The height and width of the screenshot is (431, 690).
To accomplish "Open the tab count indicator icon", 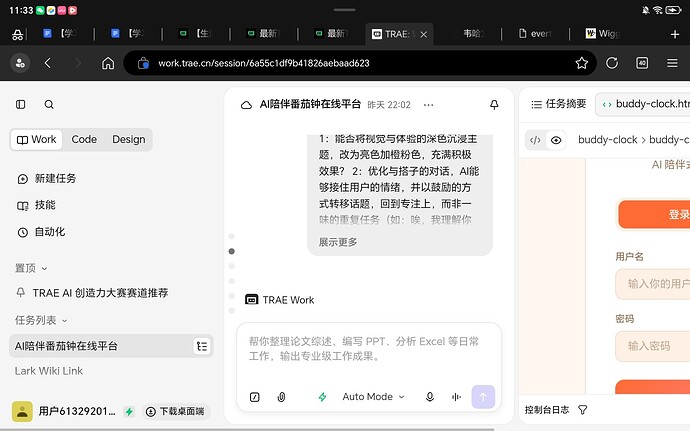I will point(642,63).
